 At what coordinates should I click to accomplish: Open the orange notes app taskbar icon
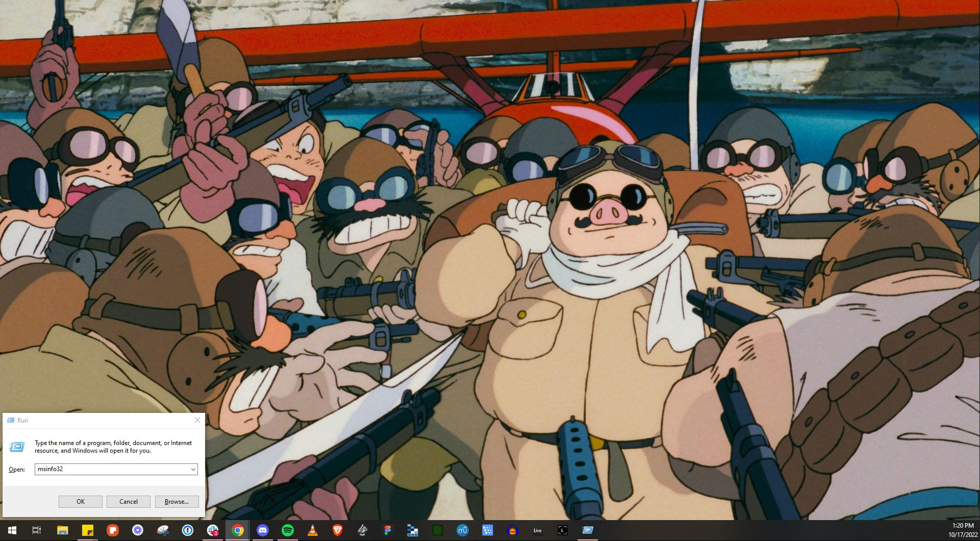point(112,530)
